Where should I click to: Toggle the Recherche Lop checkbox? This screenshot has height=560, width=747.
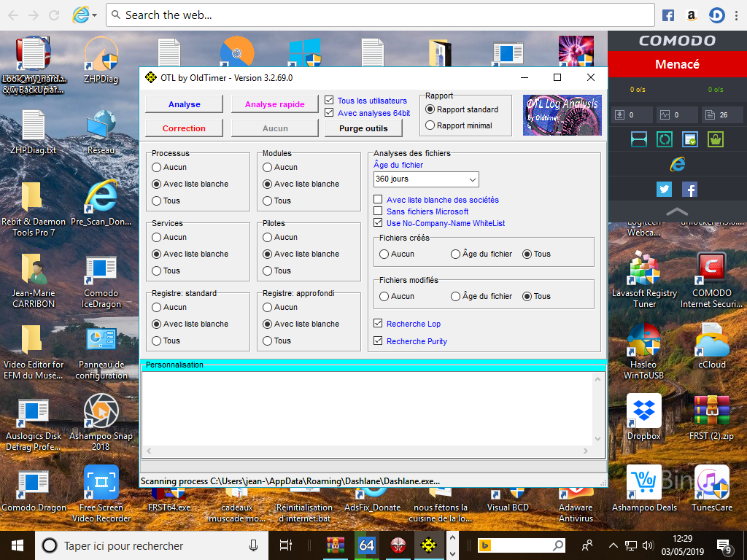coord(378,323)
